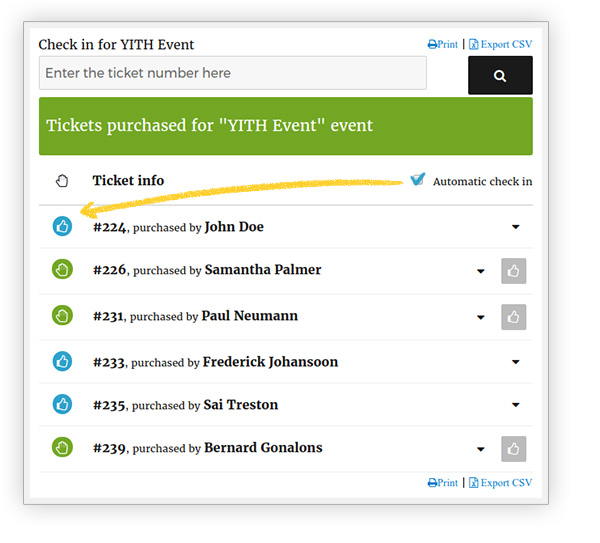Click the top Print link

tap(443, 45)
